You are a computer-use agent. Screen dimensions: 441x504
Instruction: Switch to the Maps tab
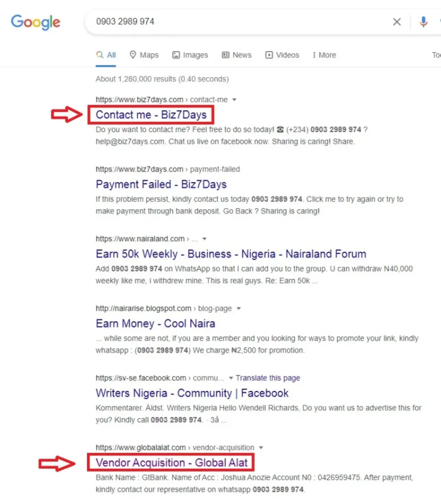click(144, 55)
